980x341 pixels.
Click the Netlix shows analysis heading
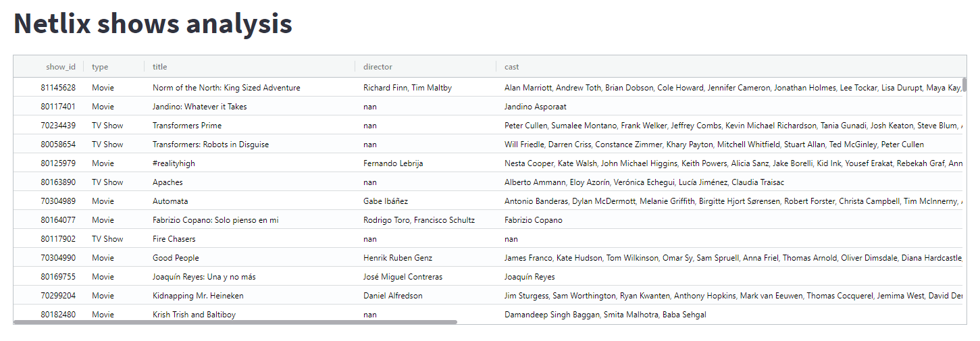click(153, 24)
